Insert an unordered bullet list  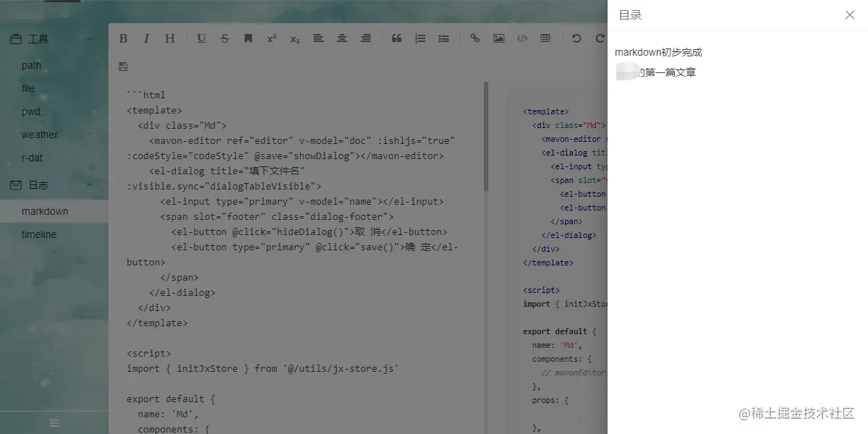(443, 38)
